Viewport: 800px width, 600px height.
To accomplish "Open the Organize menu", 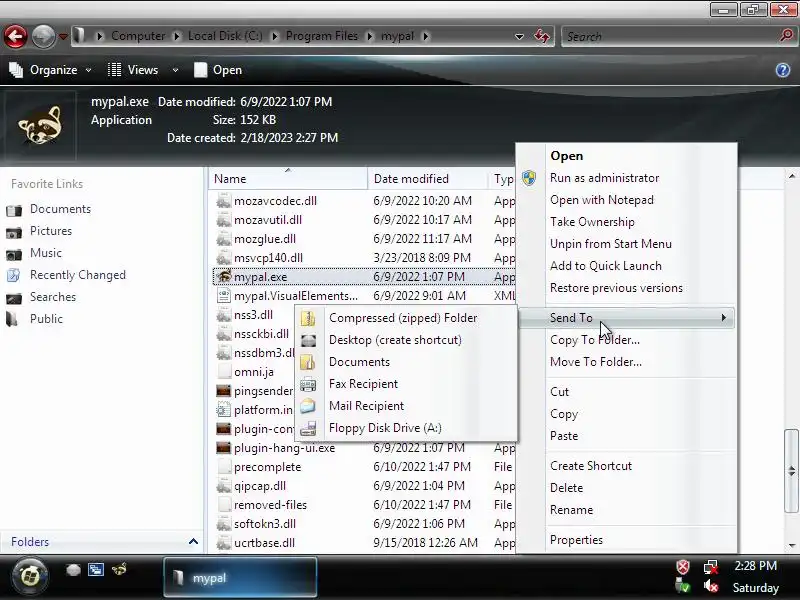I will pos(50,70).
